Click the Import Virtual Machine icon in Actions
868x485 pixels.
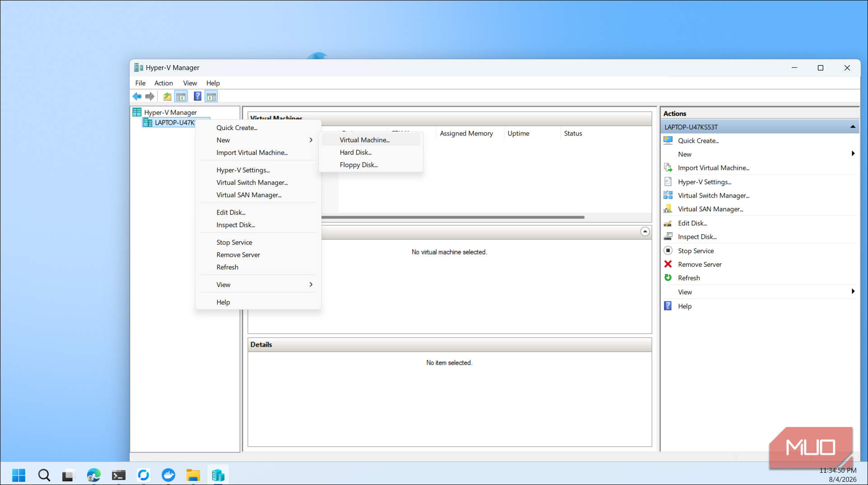(668, 168)
